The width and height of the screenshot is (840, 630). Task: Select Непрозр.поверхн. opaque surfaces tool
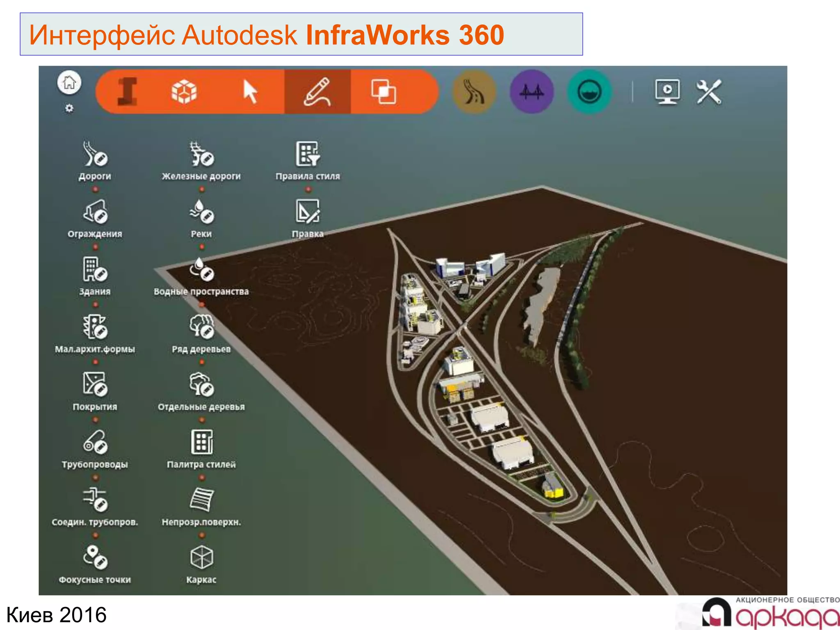click(201, 507)
